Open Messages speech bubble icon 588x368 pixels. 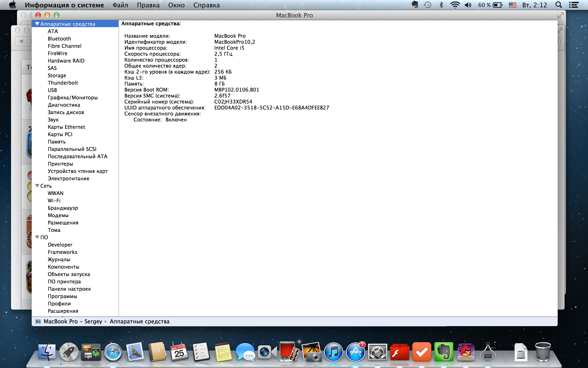245,352
